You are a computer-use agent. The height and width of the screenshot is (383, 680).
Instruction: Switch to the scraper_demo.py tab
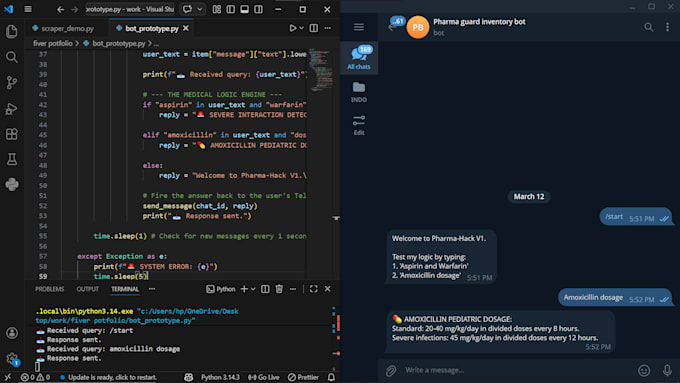(63, 28)
